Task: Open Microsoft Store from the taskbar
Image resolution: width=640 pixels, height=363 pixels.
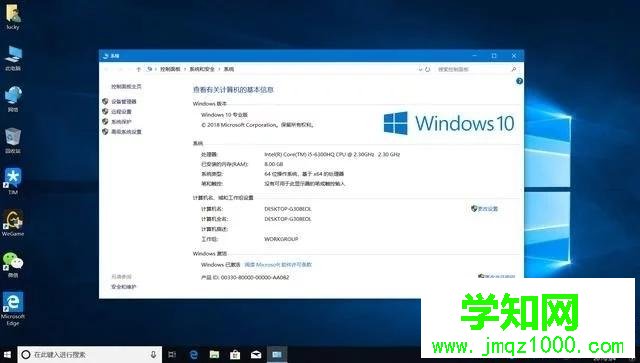Action: (235, 354)
